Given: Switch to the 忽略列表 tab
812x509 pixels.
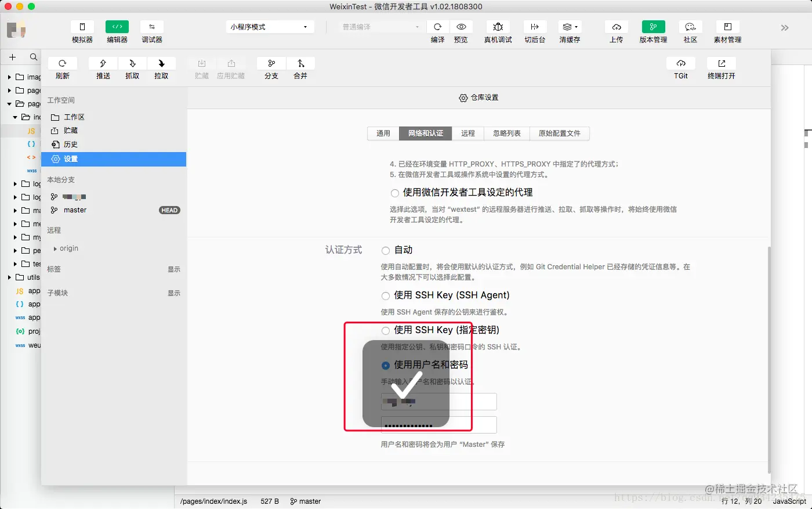Looking at the screenshot, I should point(507,133).
